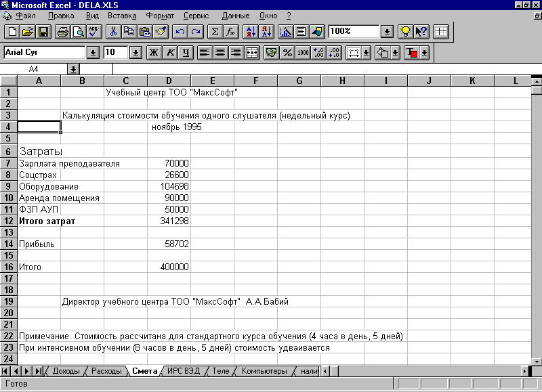Switch to the Доходы sheet tab
The height and width of the screenshot is (392, 542).
coord(66,371)
